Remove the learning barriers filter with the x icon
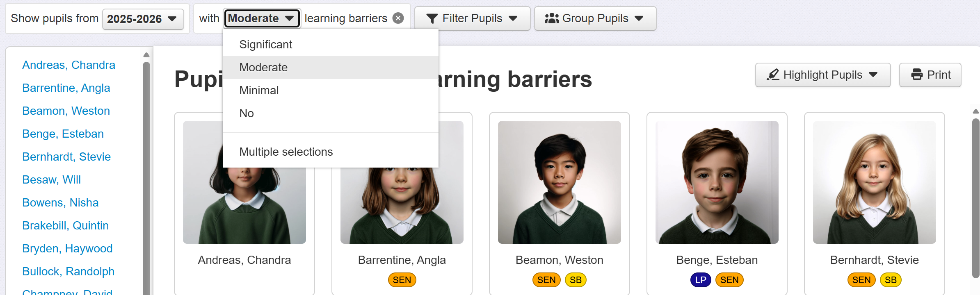This screenshot has height=295, width=980. click(x=398, y=18)
